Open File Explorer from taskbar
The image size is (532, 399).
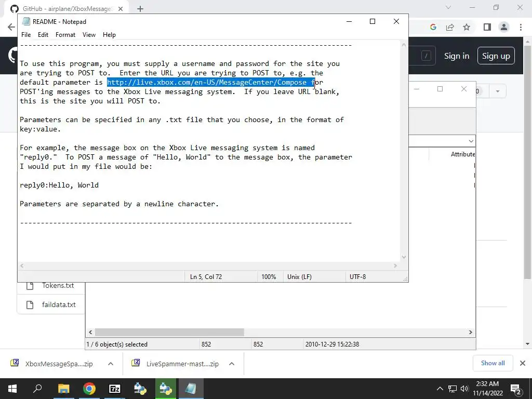pyautogui.click(x=63, y=389)
